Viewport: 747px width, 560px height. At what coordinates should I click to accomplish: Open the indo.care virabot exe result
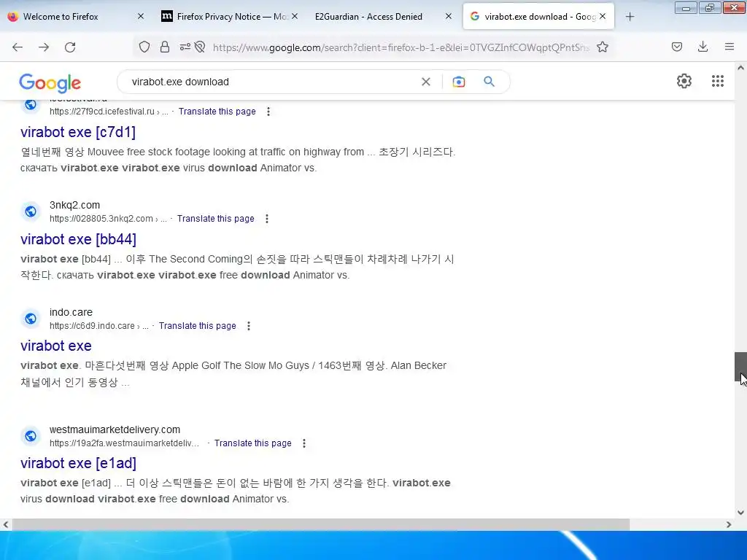pyautogui.click(x=56, y=346)
